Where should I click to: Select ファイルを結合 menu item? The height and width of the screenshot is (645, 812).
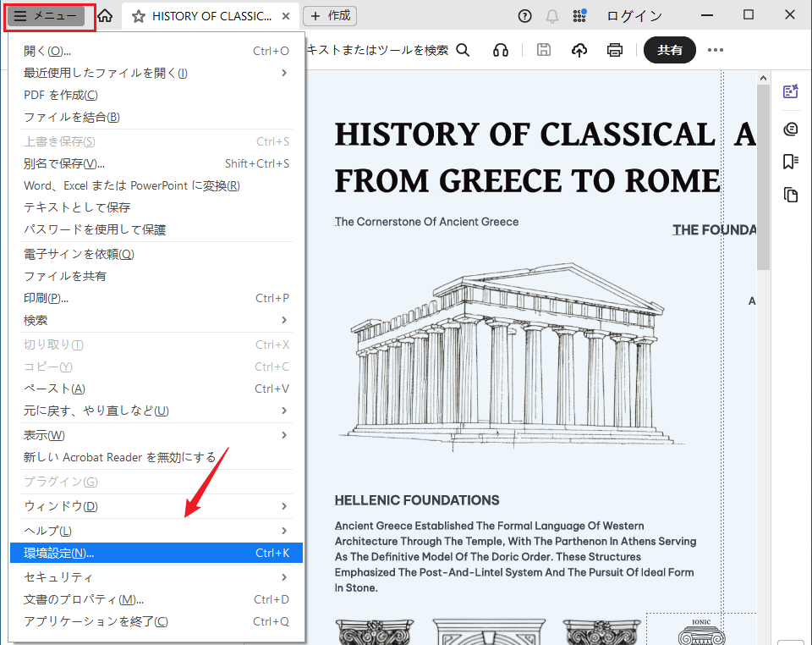[x=156, y=117]
